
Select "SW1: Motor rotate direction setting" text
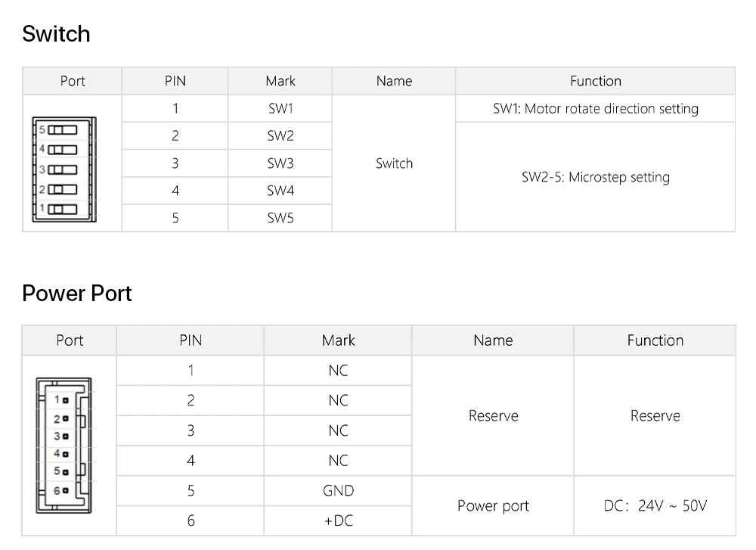pyautogui.click(x=595, y=108)
